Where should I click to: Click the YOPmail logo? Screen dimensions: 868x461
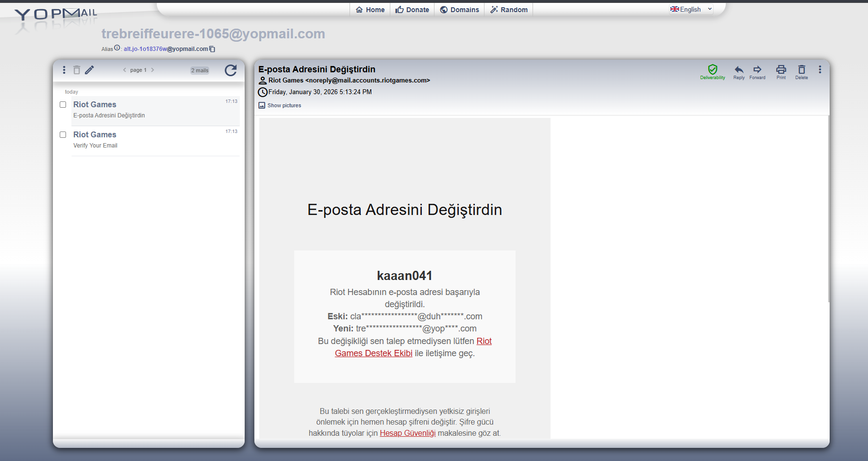(x=56, y=15)
